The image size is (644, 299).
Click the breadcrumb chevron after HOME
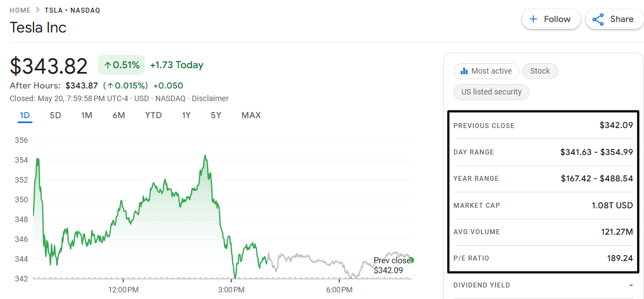click(38, 10)
